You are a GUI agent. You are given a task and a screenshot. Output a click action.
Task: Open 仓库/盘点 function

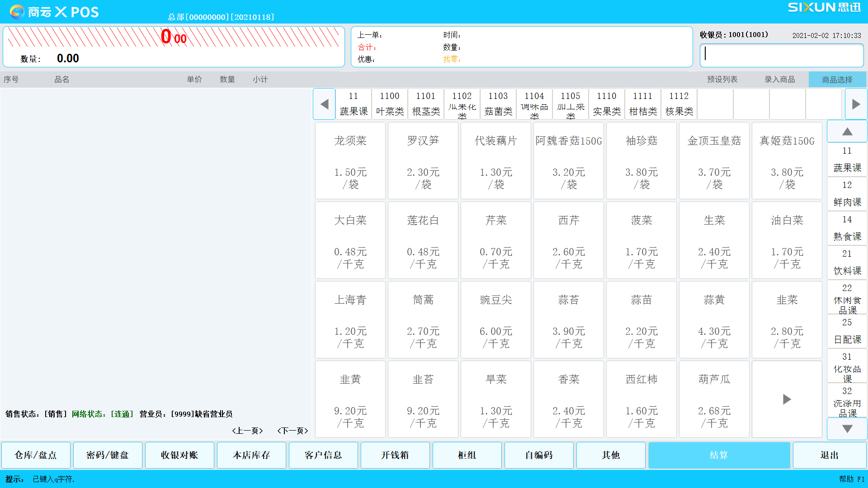36,455
